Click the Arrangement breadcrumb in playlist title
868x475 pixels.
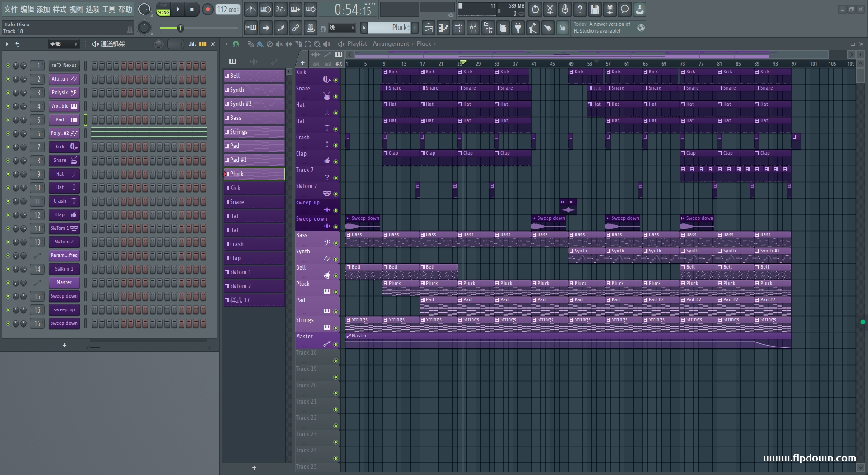[x=391, y=44]
